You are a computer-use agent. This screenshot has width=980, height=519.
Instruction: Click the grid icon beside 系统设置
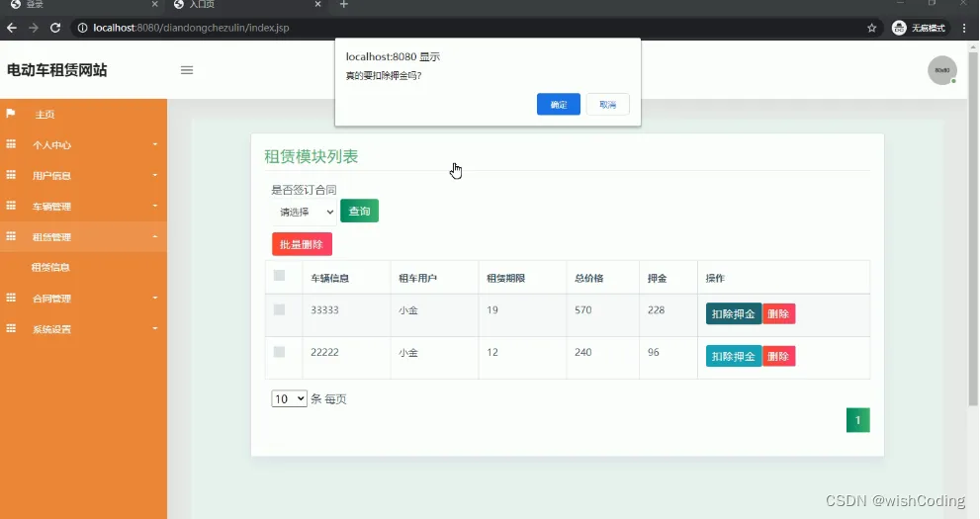pyautogui.click(x=11, y=328)
